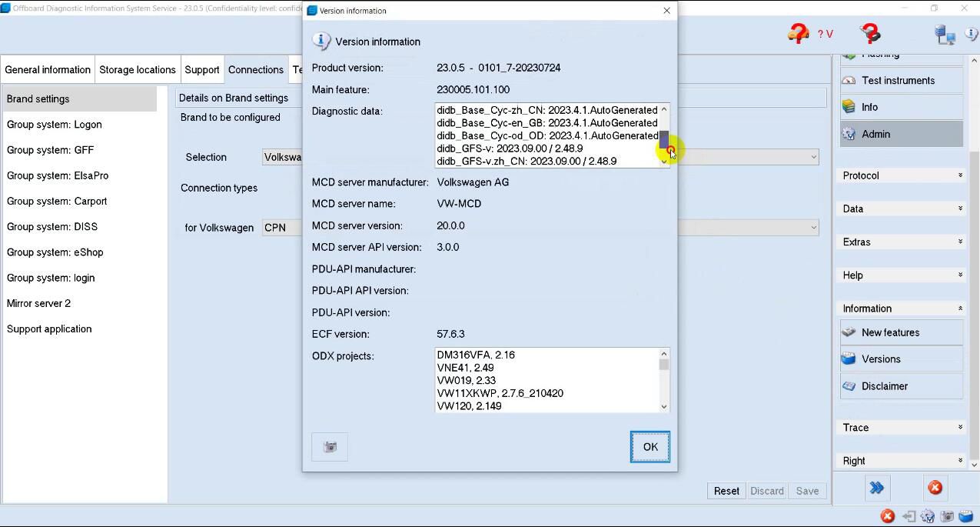Screen dimensions: 980x527
Task: Open the Versions panel
Action: click(881, 359)
